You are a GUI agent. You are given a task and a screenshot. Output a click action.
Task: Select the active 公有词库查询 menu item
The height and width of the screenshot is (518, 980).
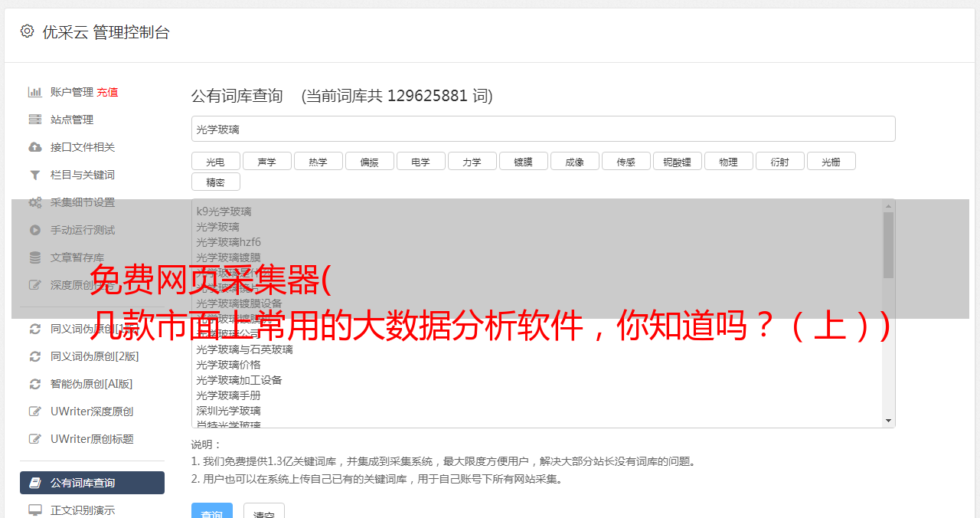click(92, 483)
